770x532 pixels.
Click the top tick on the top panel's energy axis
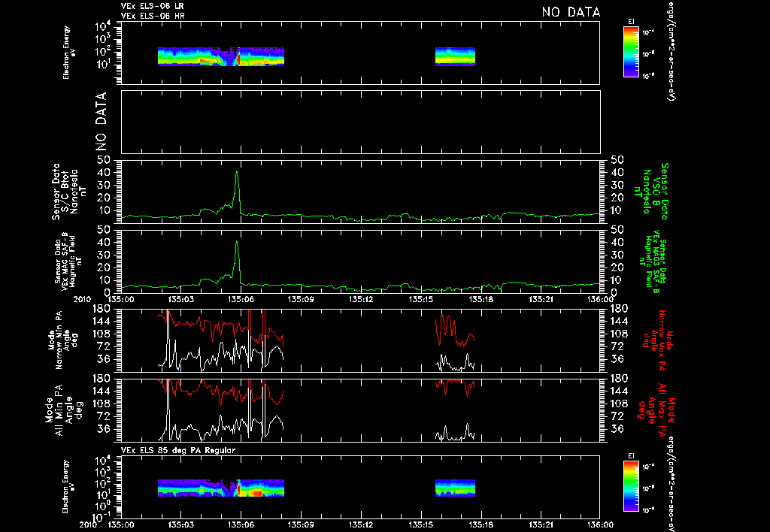pos(104,26)
